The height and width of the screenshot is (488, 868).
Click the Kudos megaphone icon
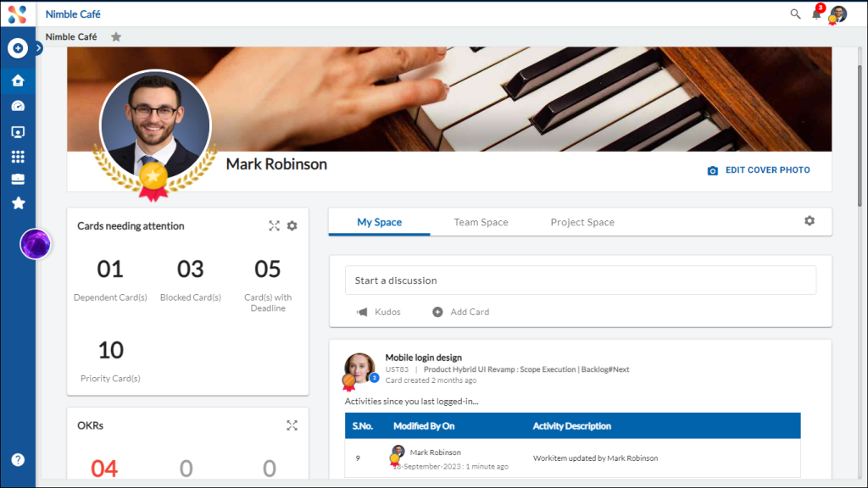click(363, 312)
